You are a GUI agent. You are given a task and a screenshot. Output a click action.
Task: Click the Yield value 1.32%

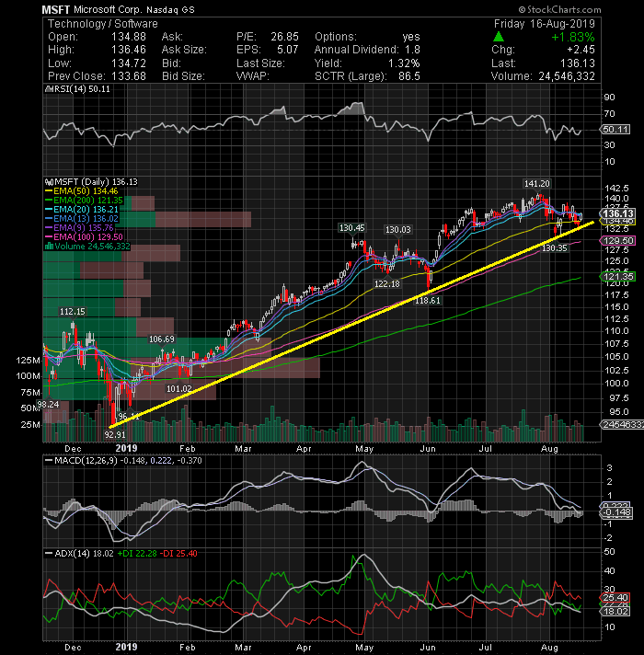tap(404, 63)
